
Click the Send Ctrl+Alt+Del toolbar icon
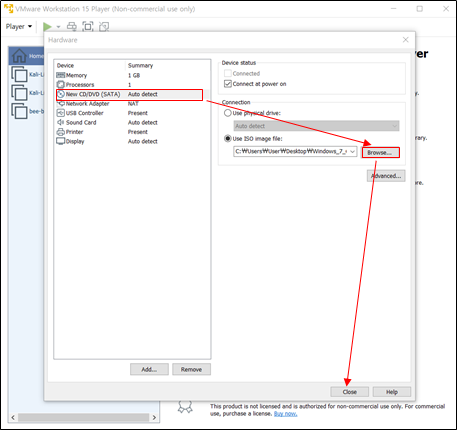coord(72,26)
